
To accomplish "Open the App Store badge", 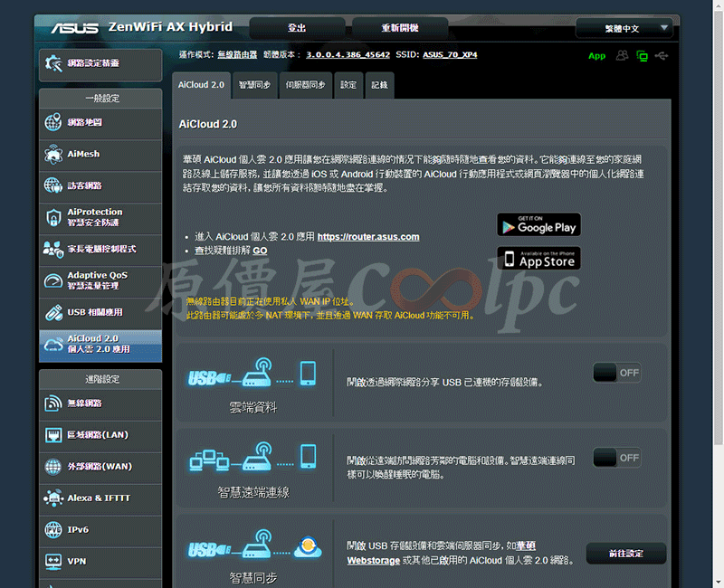I will (x=538, y=258).
